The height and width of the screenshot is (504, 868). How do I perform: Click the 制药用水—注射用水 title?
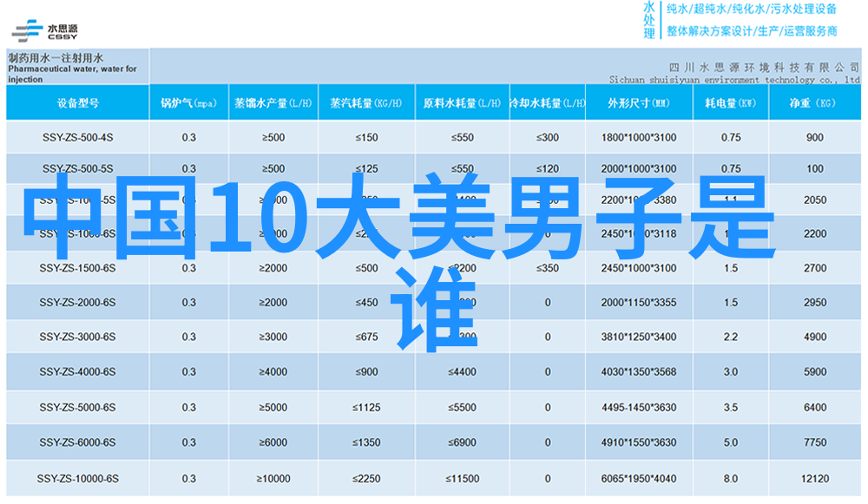click(x=56, y=58)
